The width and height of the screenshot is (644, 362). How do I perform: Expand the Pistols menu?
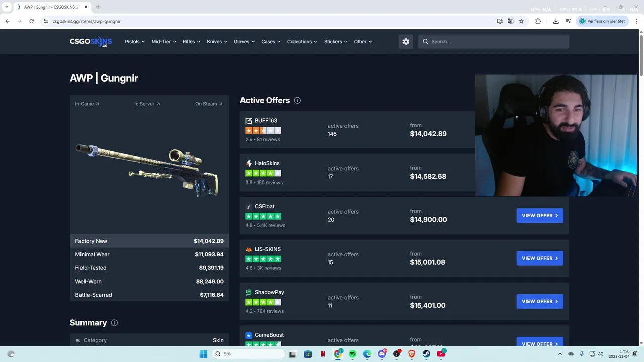pos(135,42)
